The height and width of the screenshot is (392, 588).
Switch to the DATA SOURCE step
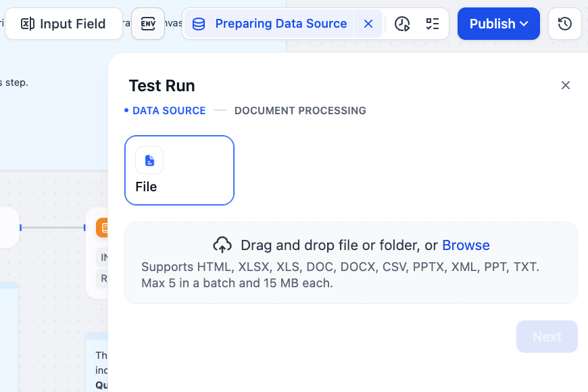pyautogui.click(x=168, y=111)
